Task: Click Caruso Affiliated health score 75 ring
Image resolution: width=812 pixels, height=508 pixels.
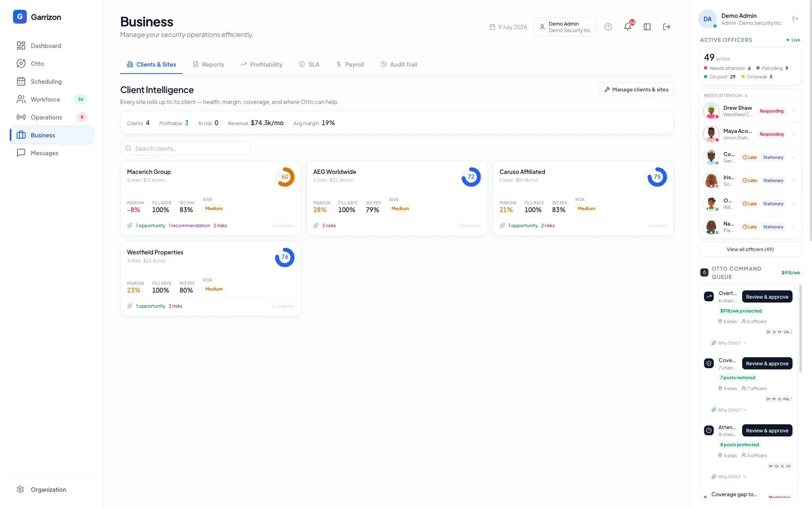Action: [657, 177]
